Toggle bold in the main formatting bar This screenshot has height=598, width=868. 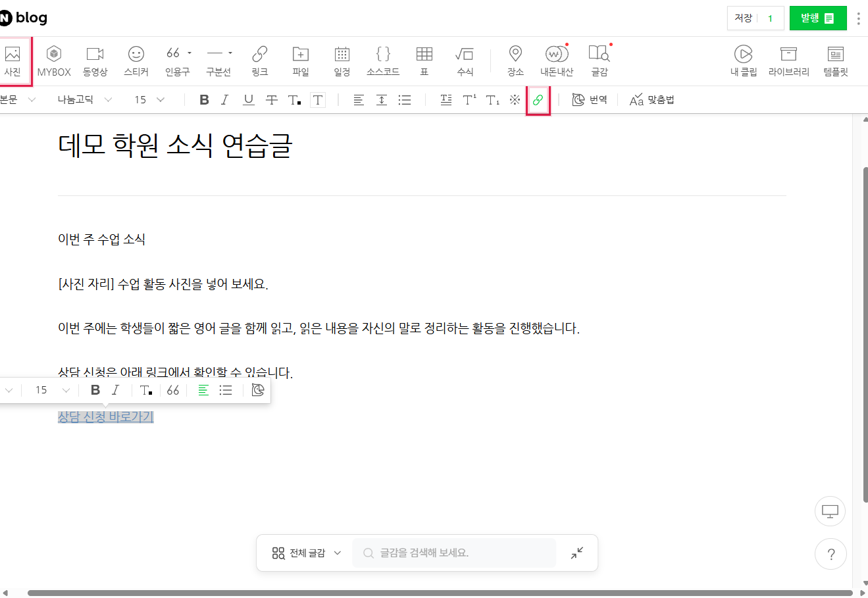tap(204, 100)
